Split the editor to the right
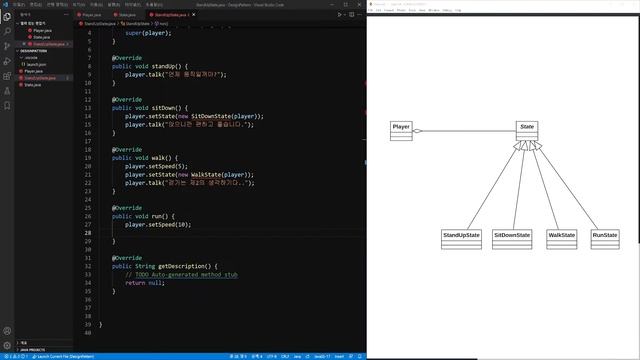This screenshot has width=640, height=360. tap(351, 15)
